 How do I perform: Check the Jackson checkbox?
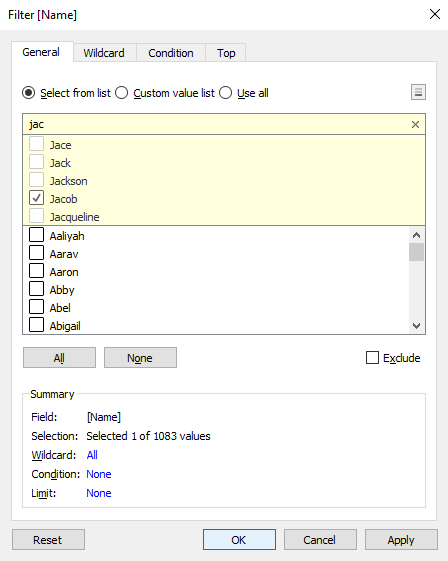coord(36,180)
